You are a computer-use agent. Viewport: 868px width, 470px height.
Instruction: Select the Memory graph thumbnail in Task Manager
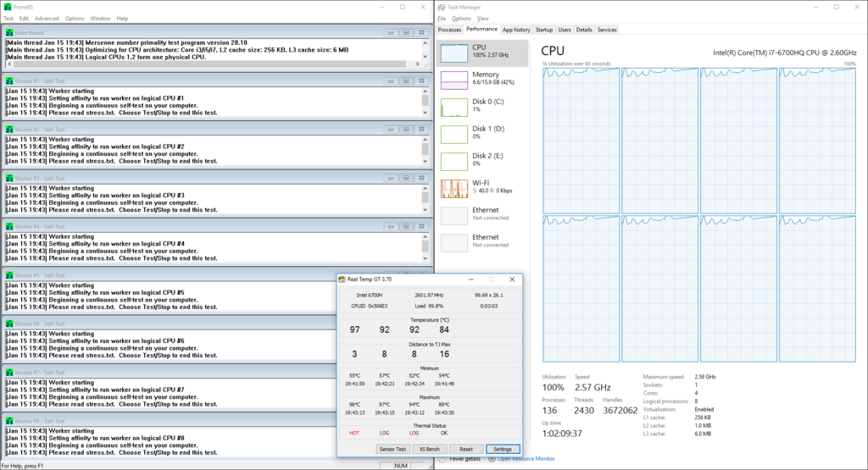(x=454, y=80)
